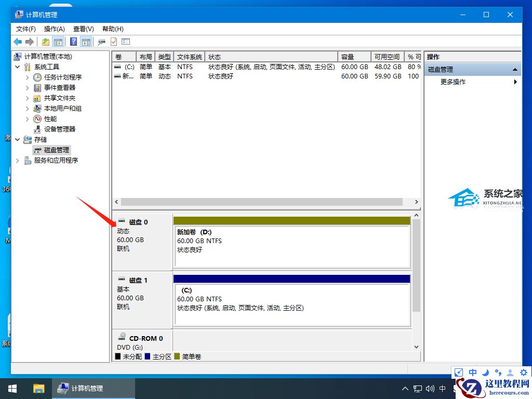532x399 pixels.
Task: Click the 主分区 blue legend swatch
Action: coord(147,356)
